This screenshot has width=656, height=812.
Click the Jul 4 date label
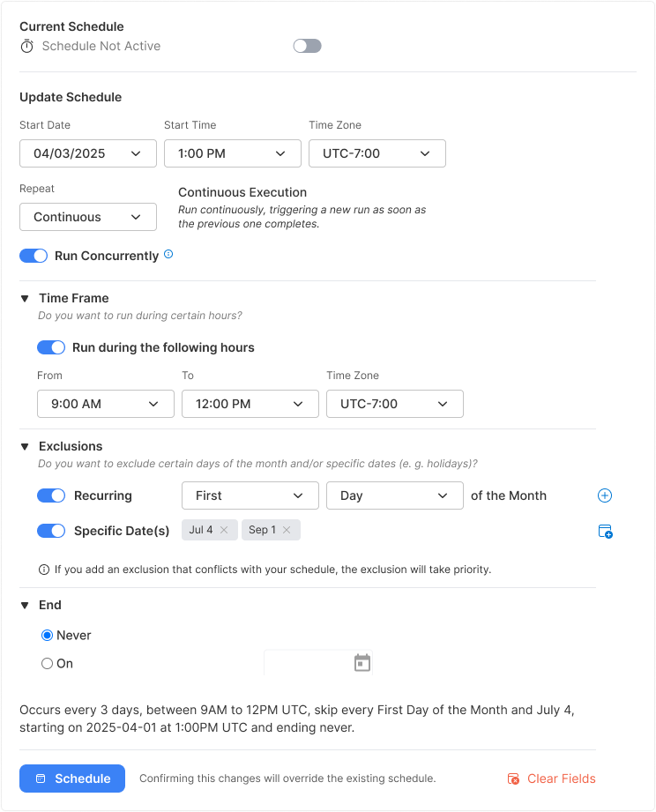(201, 530)
